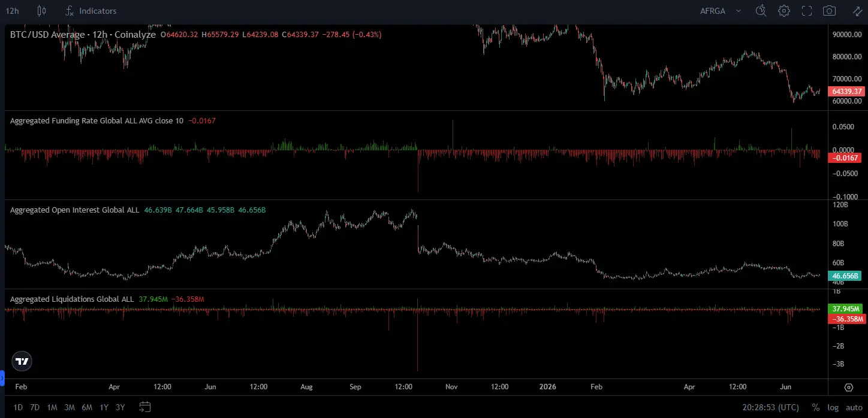Click the 37.945M green liquidations label
Image resolution: width=868 pixels, height=418 pixels.
tap(846, 309)
